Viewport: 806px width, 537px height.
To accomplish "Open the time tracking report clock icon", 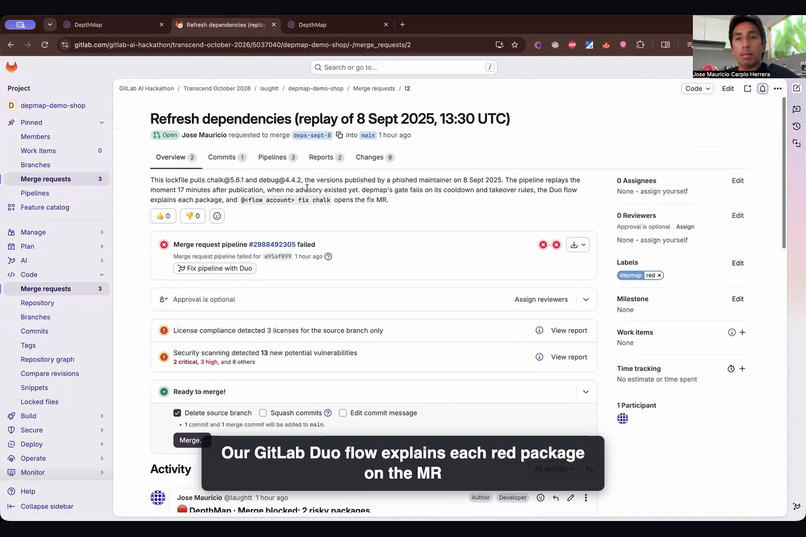I will point(731,368).
